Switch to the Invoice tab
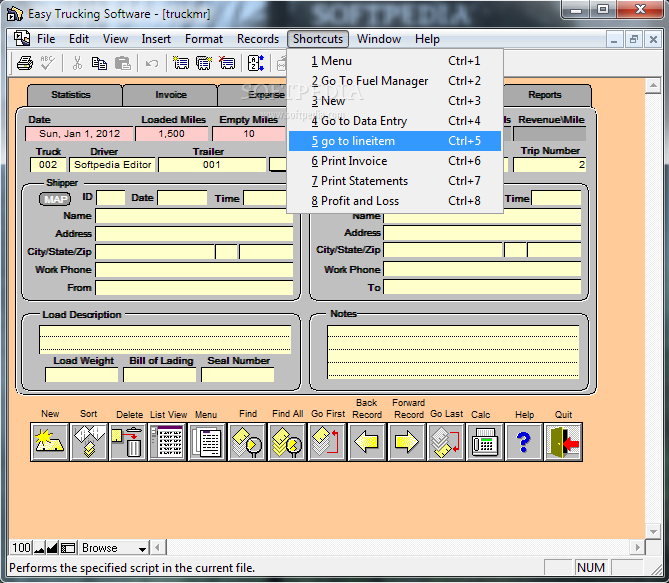The image size is (669, 583). (170, 95)
